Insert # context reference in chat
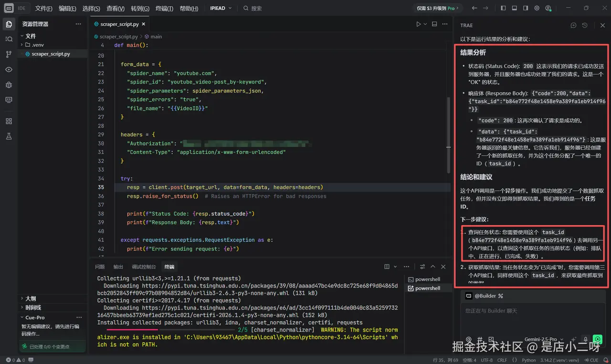 (x=479, y=339)
